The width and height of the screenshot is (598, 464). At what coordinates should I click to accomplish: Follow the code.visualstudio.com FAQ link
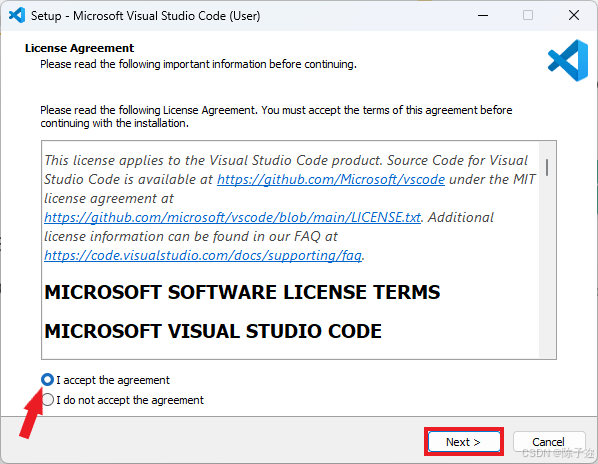[x=203, y=255]
